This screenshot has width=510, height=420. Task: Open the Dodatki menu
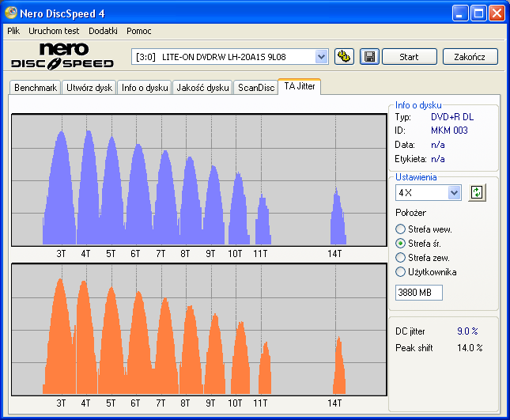click(x=103, y=31)
